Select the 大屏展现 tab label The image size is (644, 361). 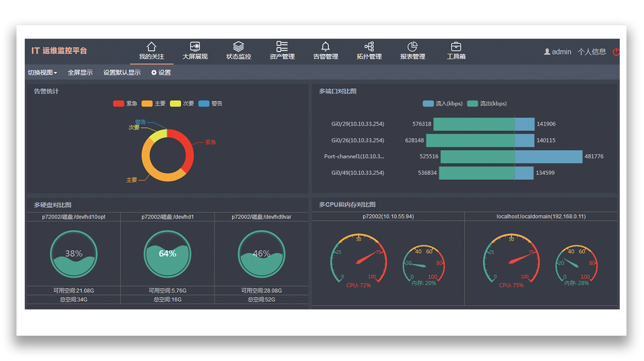[x=195, y=57]
